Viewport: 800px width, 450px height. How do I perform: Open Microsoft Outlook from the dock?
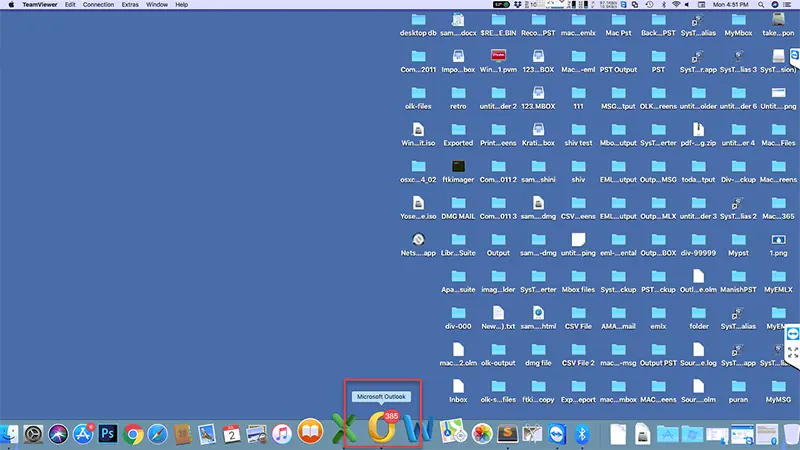381,428
